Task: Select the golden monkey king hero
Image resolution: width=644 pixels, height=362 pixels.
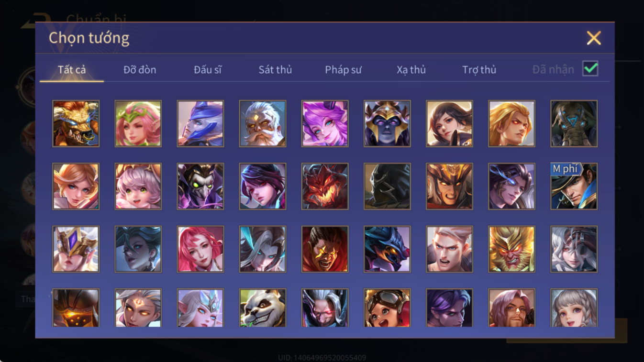Action: click(x=511, y=249)
